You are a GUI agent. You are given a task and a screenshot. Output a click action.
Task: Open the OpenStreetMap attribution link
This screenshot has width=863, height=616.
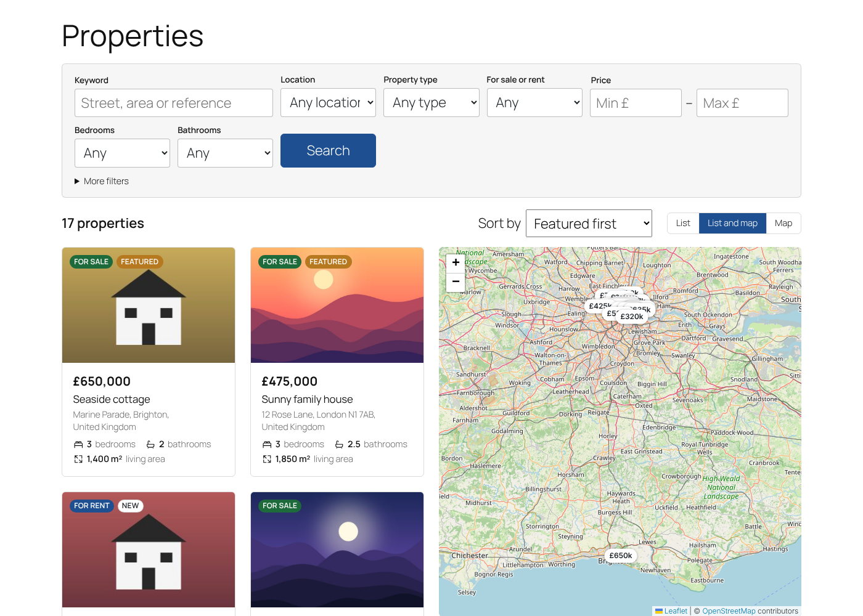(x=729, y=611)
